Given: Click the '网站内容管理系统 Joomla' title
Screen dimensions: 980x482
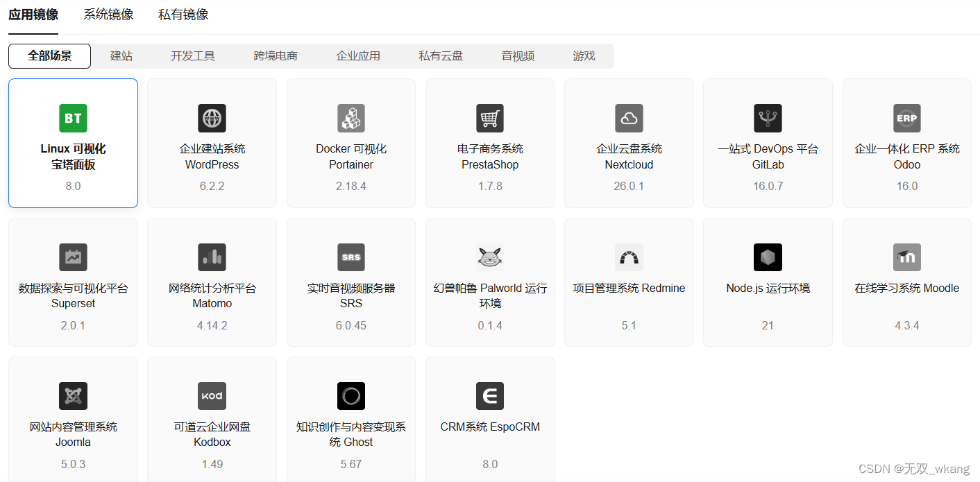Looking at the screenshot, I should [x=73, y=435].
